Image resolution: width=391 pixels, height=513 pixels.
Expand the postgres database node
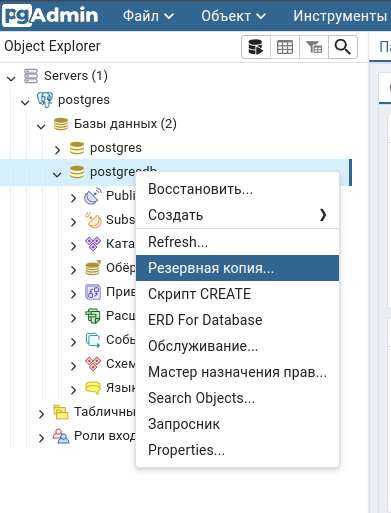pyautogui.click(x=57, y=150)
